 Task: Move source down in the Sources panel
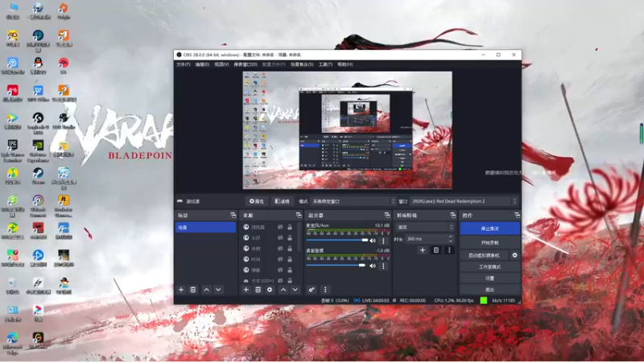(295, 290)
